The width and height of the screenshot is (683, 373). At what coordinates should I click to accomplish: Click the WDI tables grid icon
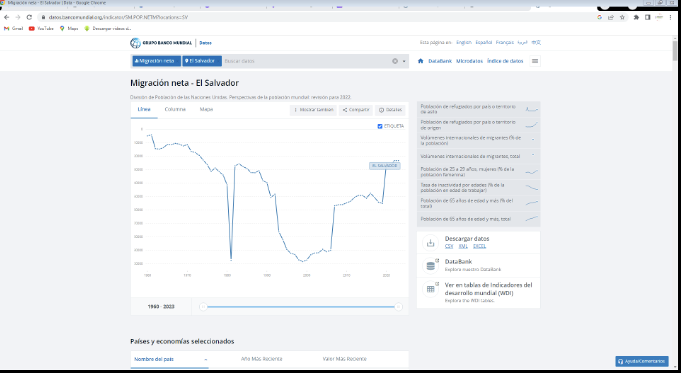pos(430,289)
